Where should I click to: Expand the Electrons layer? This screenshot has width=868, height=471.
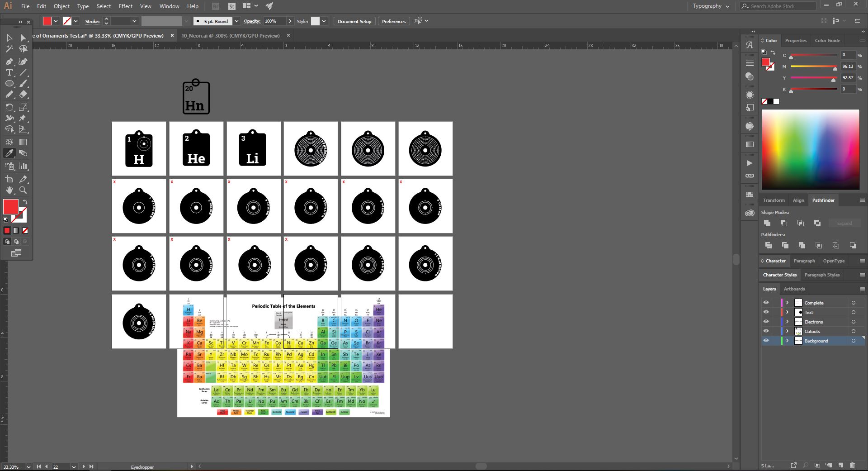pos(787,322)
